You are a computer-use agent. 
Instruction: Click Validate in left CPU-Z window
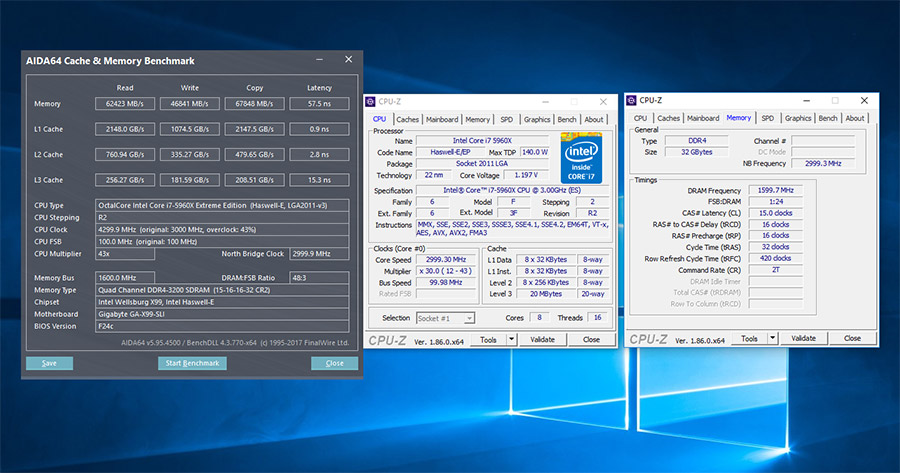tap(542, 340)
